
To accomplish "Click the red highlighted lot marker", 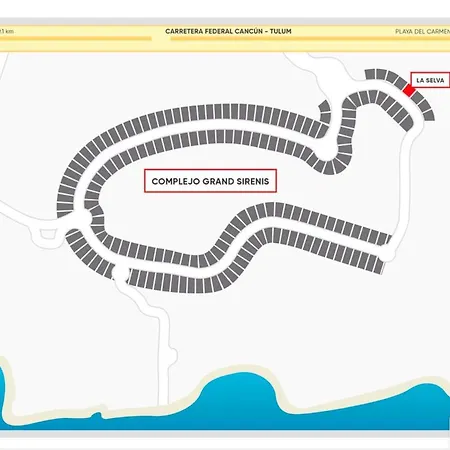I will 409,90.
